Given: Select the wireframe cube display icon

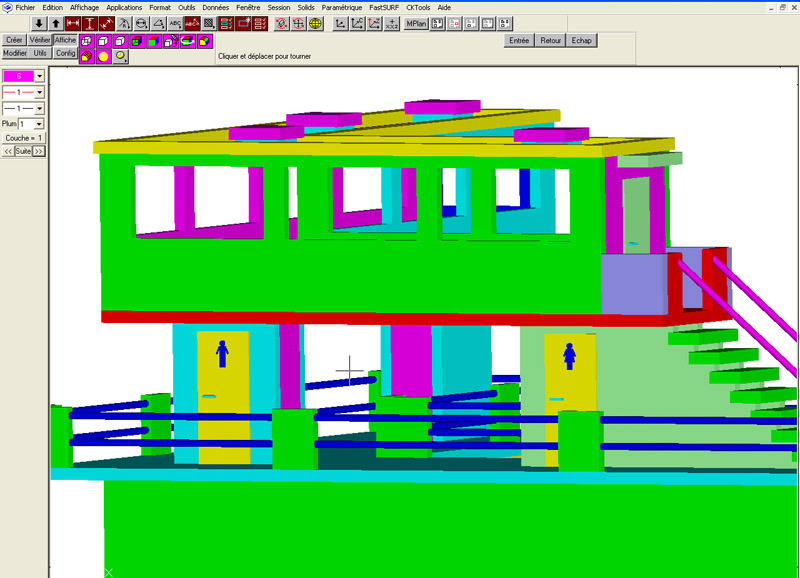Looking at the screenshot, I should point(86,41).
